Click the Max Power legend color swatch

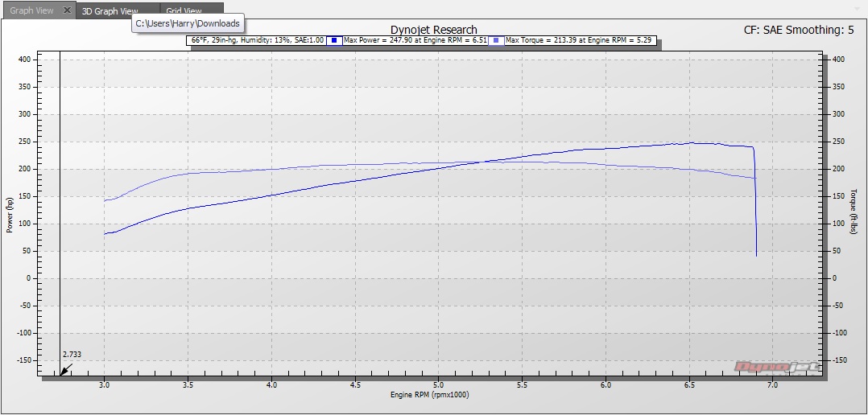334,39
